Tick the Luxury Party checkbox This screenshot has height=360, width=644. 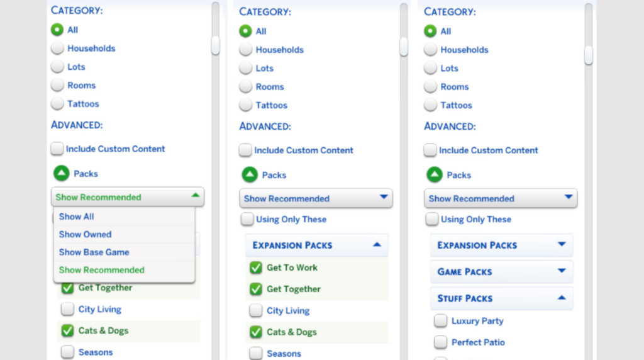440,321
